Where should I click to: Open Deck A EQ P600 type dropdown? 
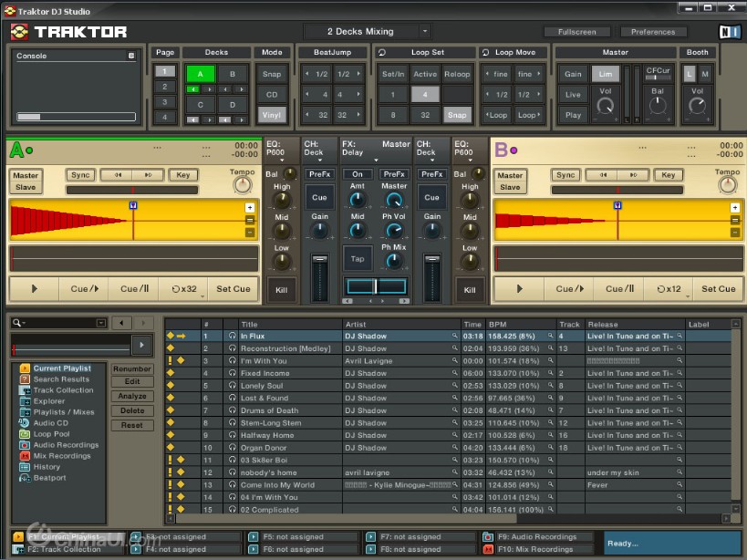click(282, 161)
